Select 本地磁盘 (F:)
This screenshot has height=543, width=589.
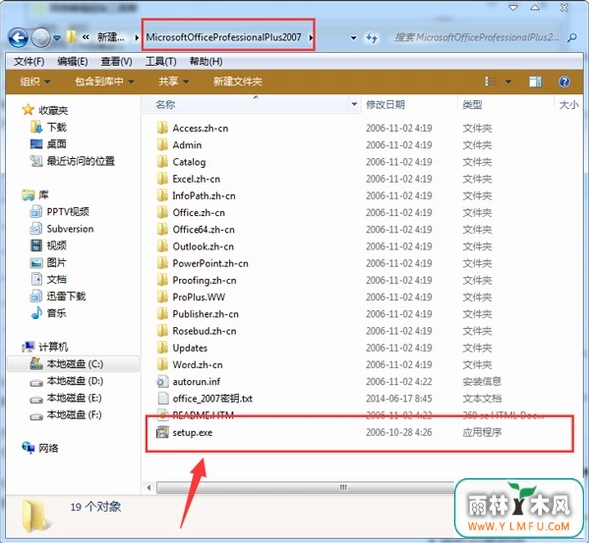click(x=74, y=415)
